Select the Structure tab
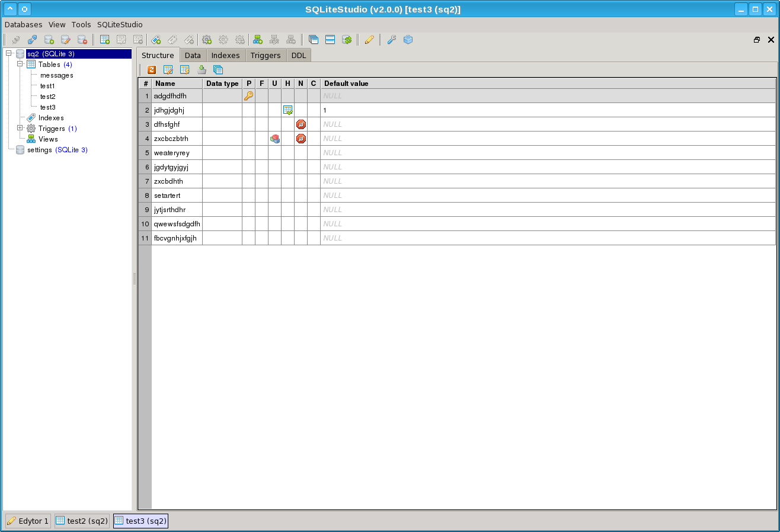The width and height of the screenshot is (780, 532). click(x=158, y=55)
